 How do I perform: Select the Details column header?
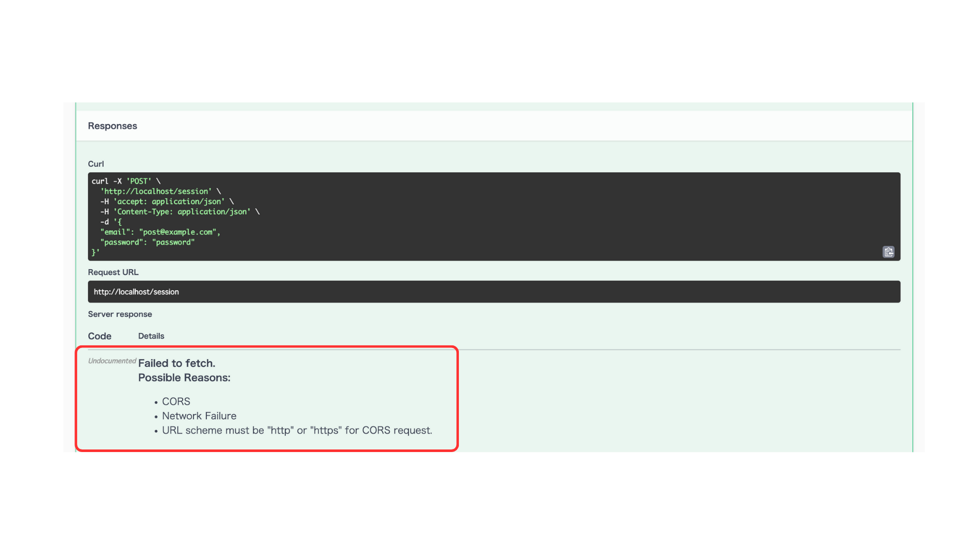[151, 336]
